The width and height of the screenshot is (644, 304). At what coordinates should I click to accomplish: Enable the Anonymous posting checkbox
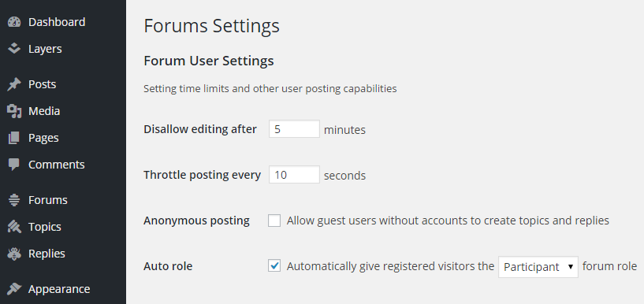point(274,221)
